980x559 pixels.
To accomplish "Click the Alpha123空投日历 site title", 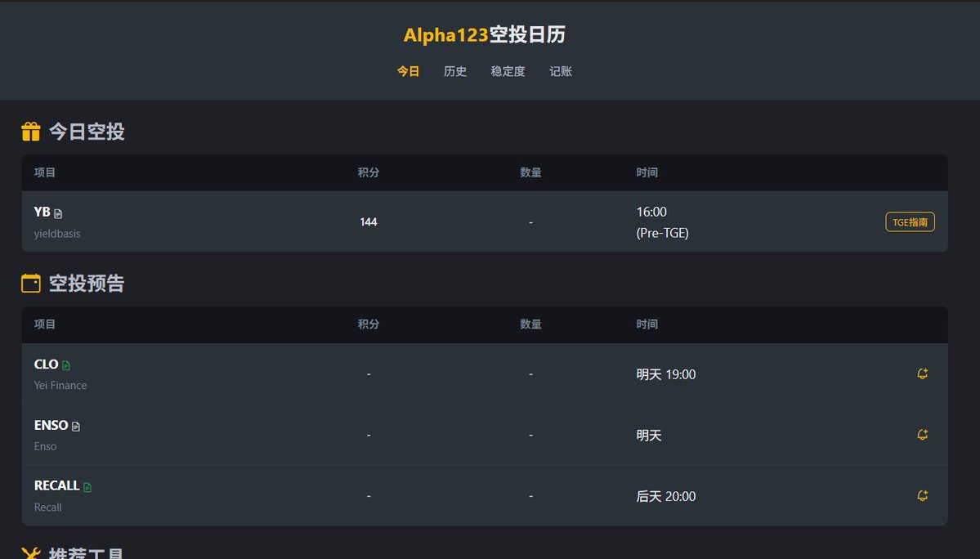I will 485,34.
